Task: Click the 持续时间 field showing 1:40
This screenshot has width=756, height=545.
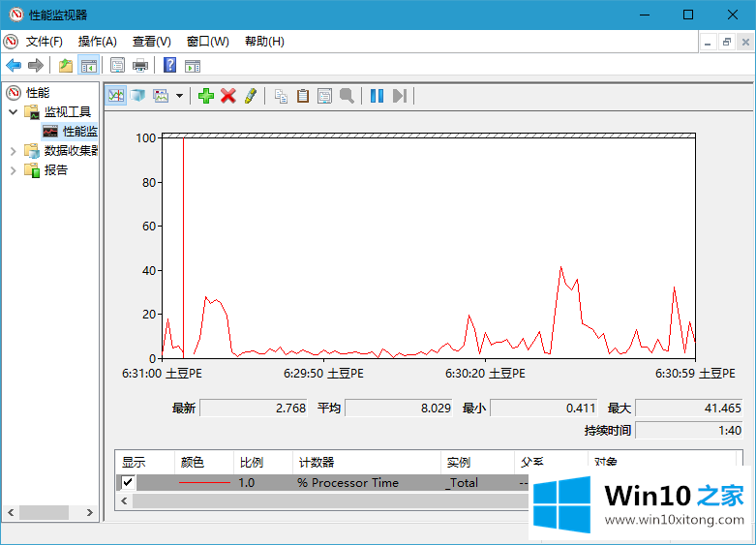Action: (x=689, y=430)
